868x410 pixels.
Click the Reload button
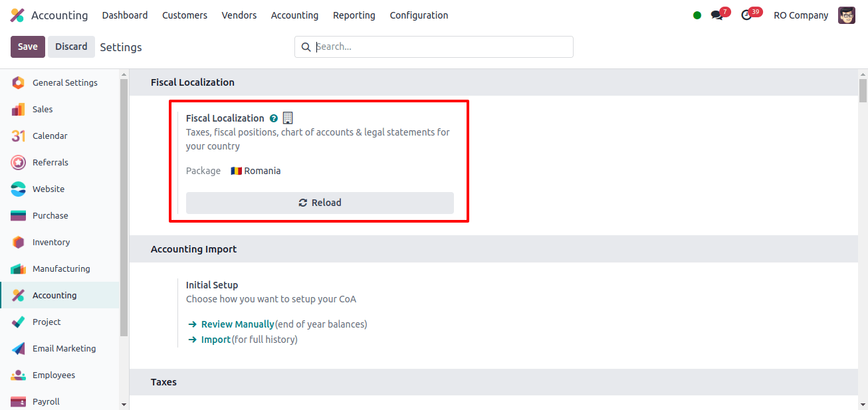(x=320, y=203)
